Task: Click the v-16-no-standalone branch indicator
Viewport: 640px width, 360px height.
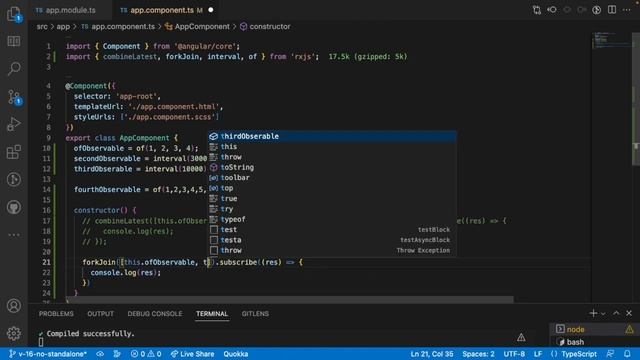Action: coord(48,354)
